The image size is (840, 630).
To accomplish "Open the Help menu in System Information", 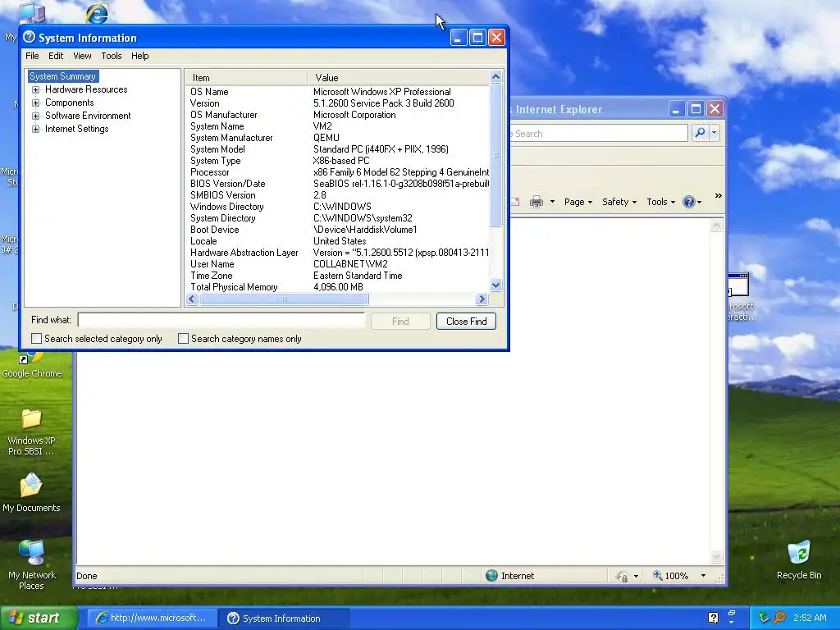I will (x=139, y=56).
